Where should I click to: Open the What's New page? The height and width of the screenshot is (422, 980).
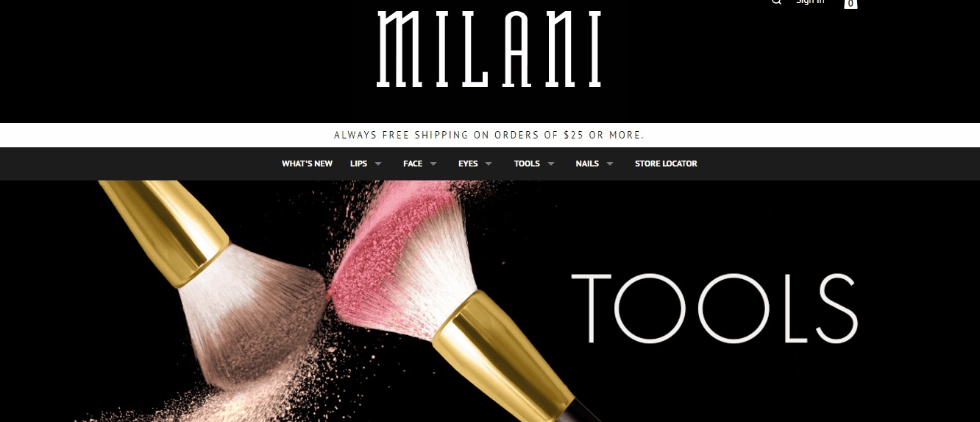[307, 163]
